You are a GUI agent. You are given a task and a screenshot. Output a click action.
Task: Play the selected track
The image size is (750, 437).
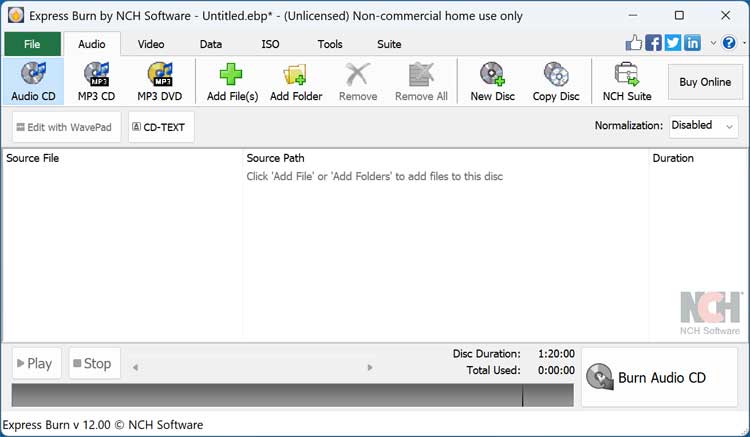click(36, 363)
